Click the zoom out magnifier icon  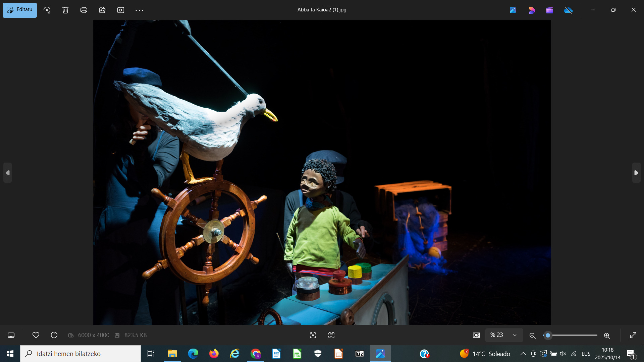tap(532, 336)
